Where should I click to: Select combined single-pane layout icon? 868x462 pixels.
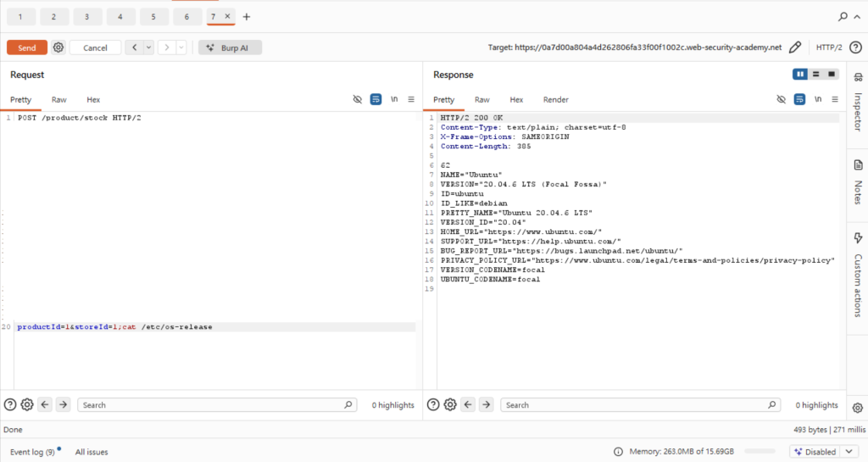(x=832, y=74)
